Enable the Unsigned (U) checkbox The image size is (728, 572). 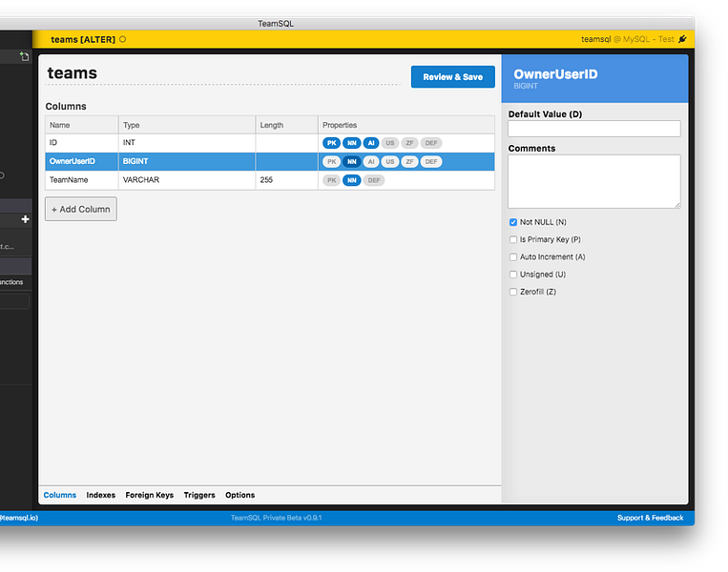513,275
